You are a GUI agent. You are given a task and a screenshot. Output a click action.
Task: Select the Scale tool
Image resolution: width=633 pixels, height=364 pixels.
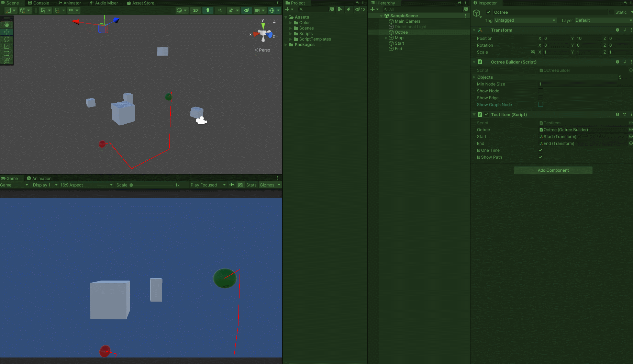pyautogui.click(x=7, y=46)
